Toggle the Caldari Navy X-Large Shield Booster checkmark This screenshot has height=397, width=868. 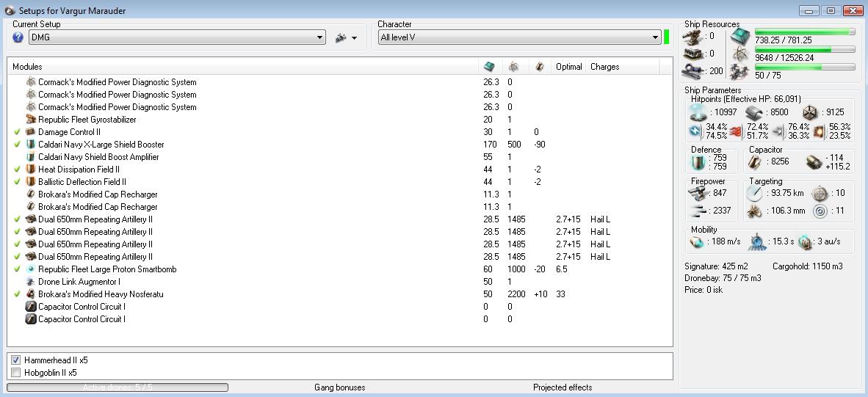(17, 145)
